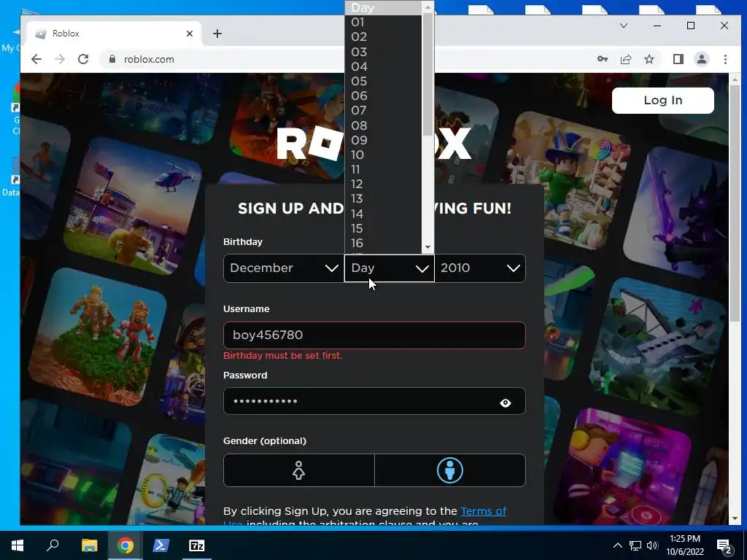Choose day 02 from the list
The width and height of the screenshot is (747, 560).
click(x=383, y=37)
